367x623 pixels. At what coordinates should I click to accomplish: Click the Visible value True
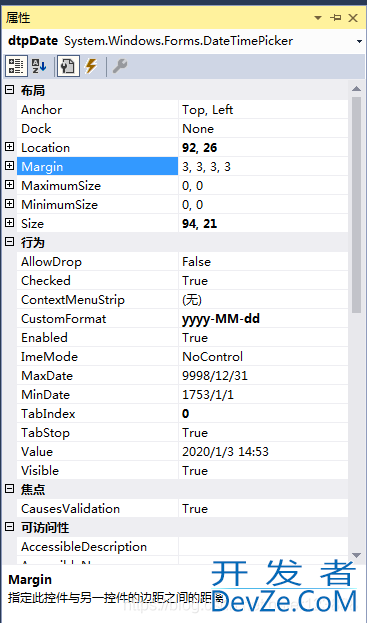pos(195,471)
